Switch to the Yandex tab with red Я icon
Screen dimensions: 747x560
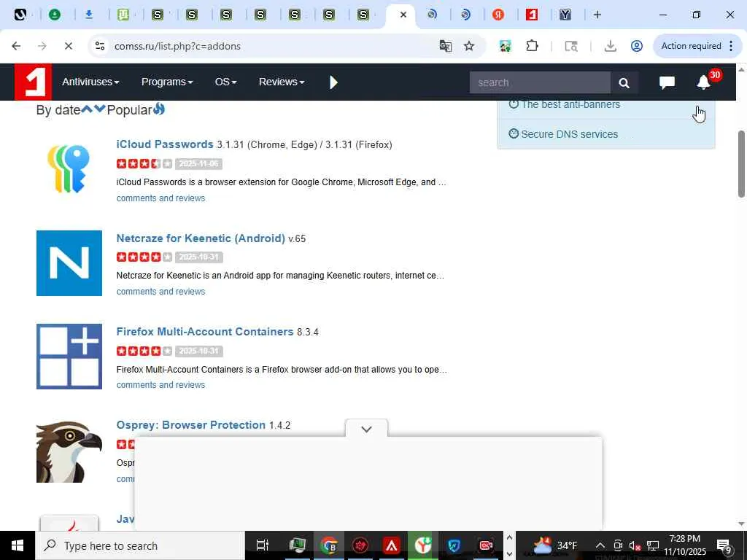(498, 15)
